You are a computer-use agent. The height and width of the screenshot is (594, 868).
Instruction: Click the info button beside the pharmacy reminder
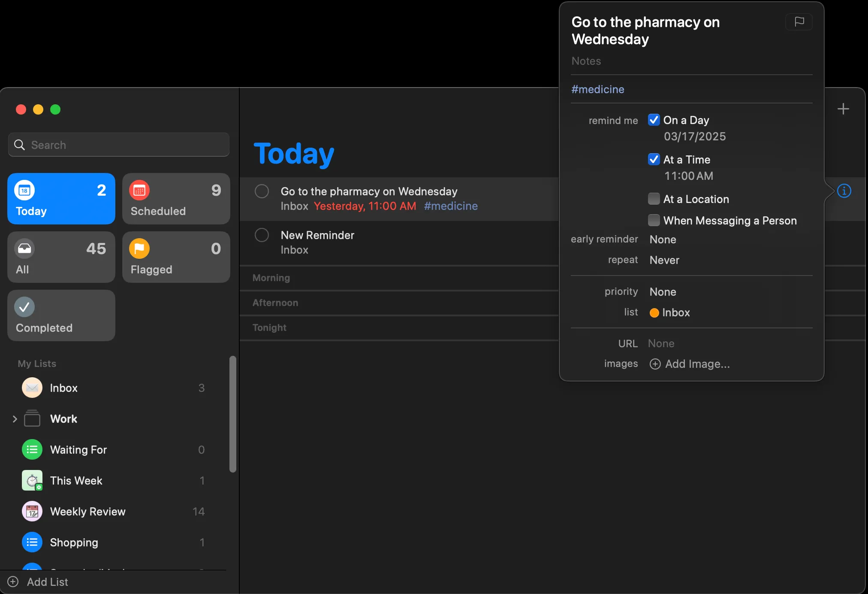coord(844,191)
